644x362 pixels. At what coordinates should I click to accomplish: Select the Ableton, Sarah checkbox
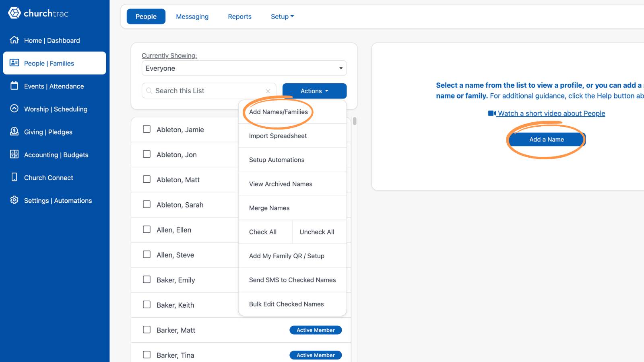(x=147, y=204)
